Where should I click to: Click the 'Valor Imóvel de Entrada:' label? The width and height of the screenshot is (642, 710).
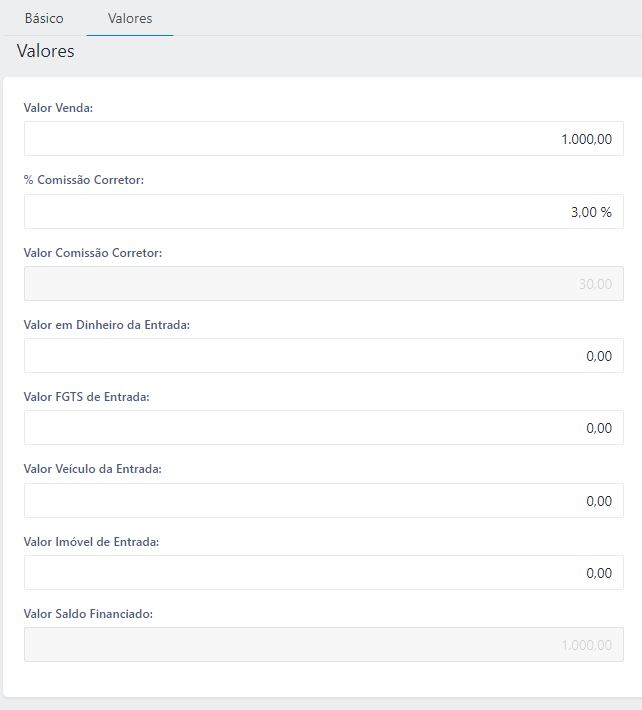point(91,542)
